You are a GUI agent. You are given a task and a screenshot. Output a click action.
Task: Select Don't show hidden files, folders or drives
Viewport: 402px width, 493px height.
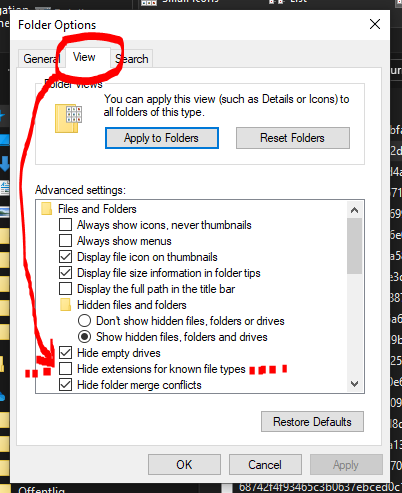click(84, 321)
